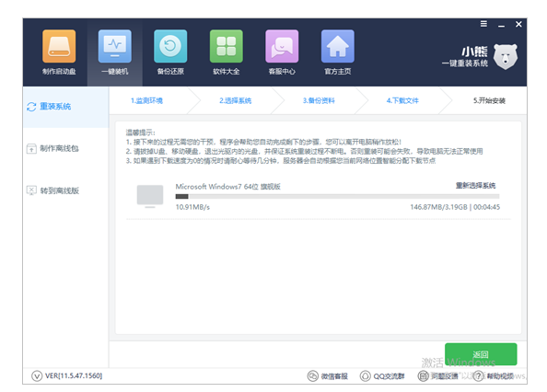
Task: Open the 客服中心 chat support icon
Action: coord(282,46)
